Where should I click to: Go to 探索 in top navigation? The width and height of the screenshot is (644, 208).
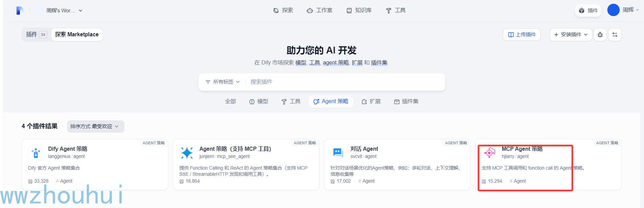coord(283,10)
